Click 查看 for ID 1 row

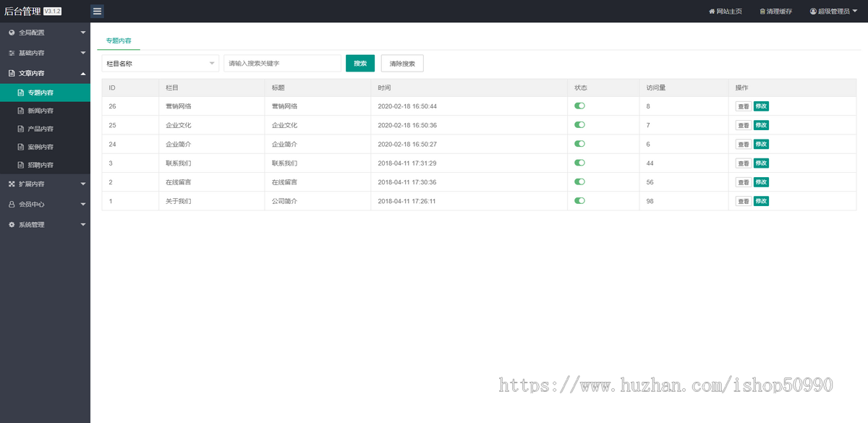click(x=744, y=201)
